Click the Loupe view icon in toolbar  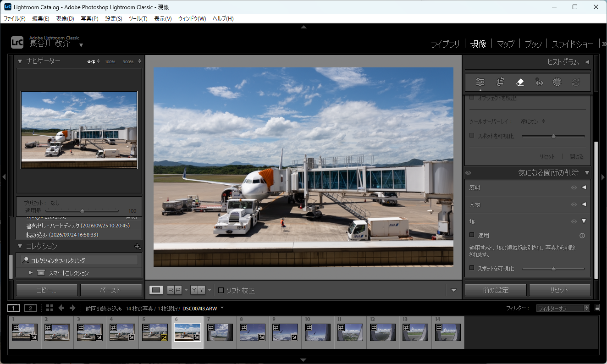tap(156, 290)
